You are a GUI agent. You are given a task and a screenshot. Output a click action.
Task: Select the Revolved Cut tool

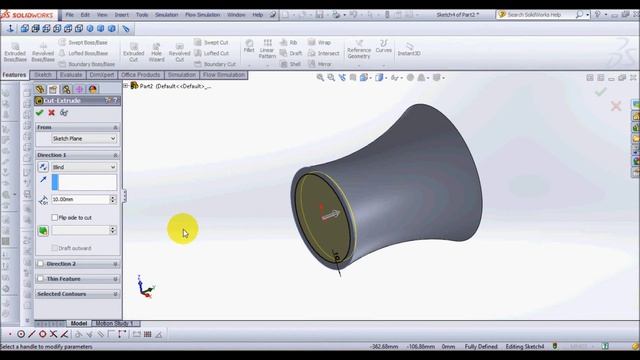tap(180, 52)
